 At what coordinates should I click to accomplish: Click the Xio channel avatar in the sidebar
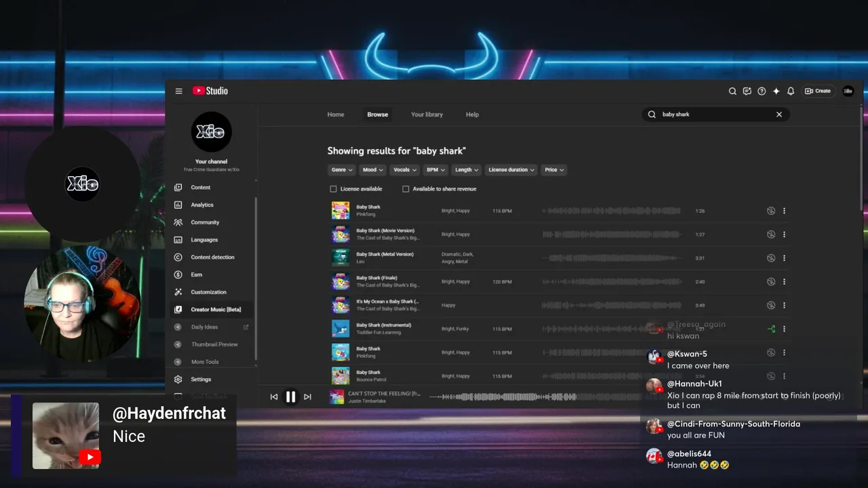click(212, 132)
